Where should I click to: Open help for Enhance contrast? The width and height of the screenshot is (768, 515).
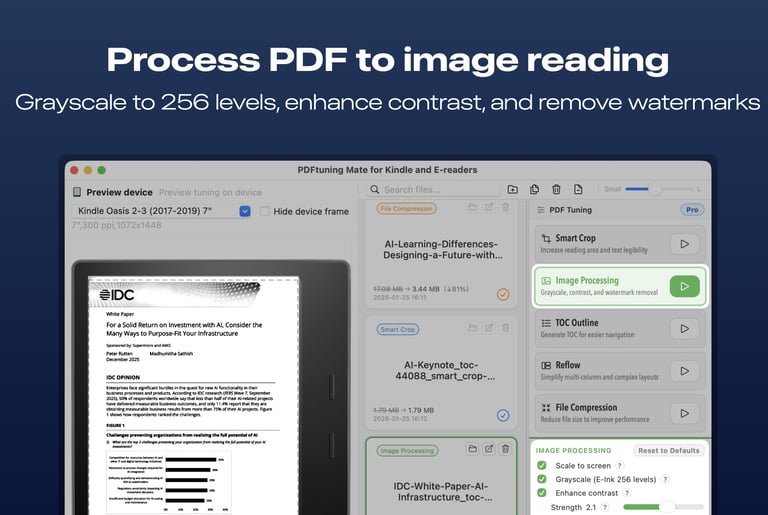pyautogui.click(x=627, y=493)
